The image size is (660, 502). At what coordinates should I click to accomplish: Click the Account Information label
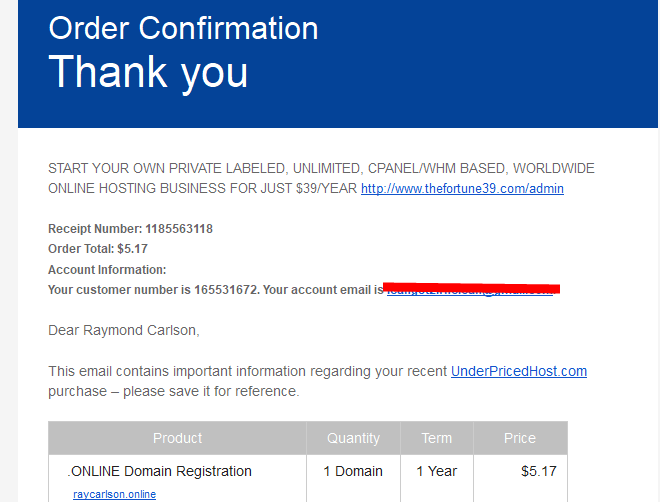point(107,269)
